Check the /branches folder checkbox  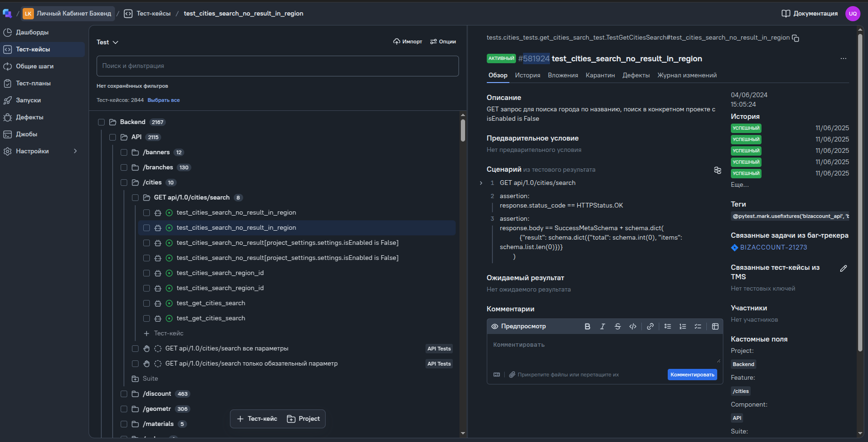pos(124,167)
